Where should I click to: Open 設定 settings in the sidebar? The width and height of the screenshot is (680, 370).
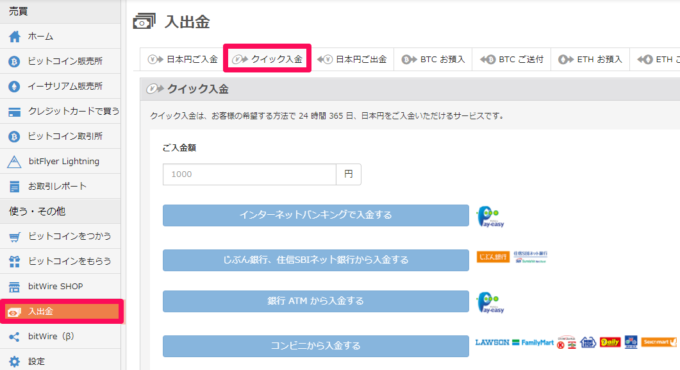(x=60, y=361)
